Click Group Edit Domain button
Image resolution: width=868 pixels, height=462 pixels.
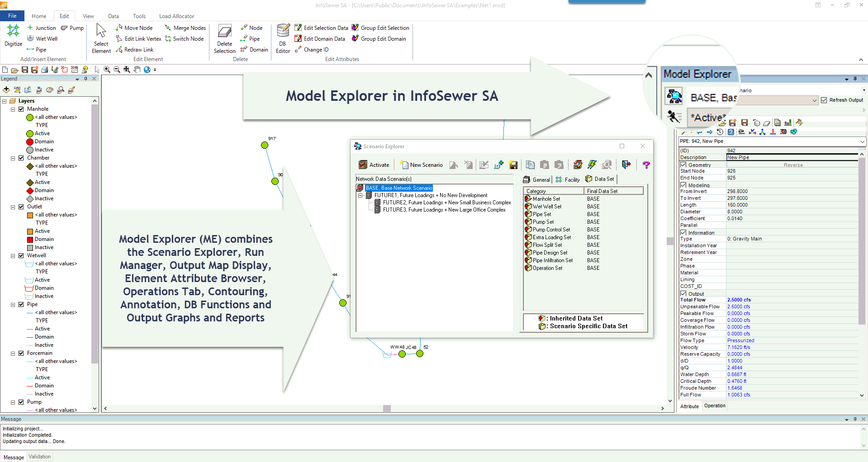(379, 39)
